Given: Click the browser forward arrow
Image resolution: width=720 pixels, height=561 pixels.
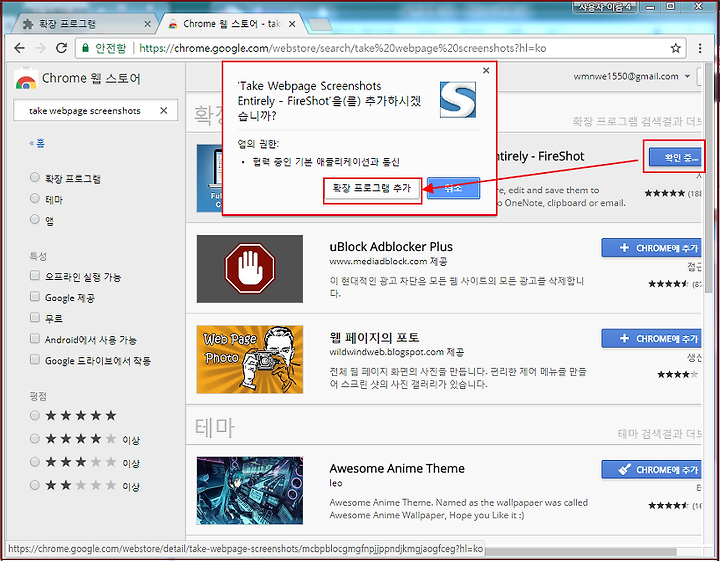Looking at the screenshot, I should pos(40,48).
